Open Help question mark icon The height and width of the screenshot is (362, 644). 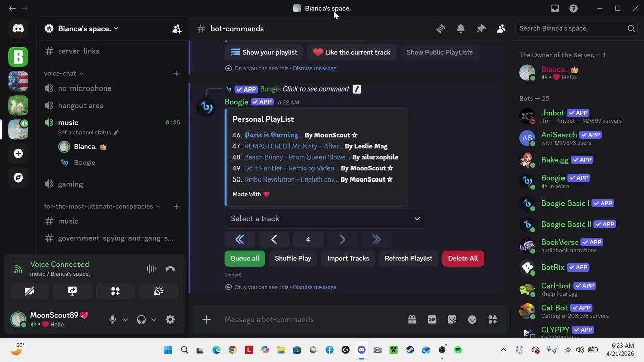[x=573, y=8]
